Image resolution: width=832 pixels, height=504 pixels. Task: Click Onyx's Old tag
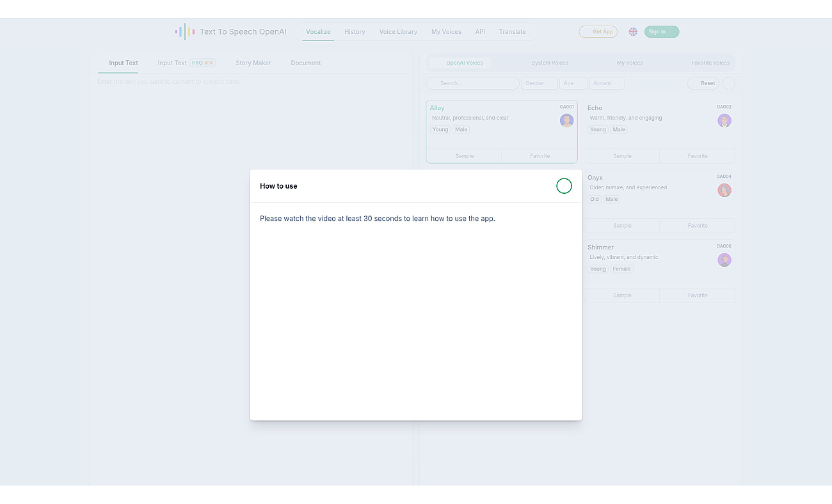point(595,200)
